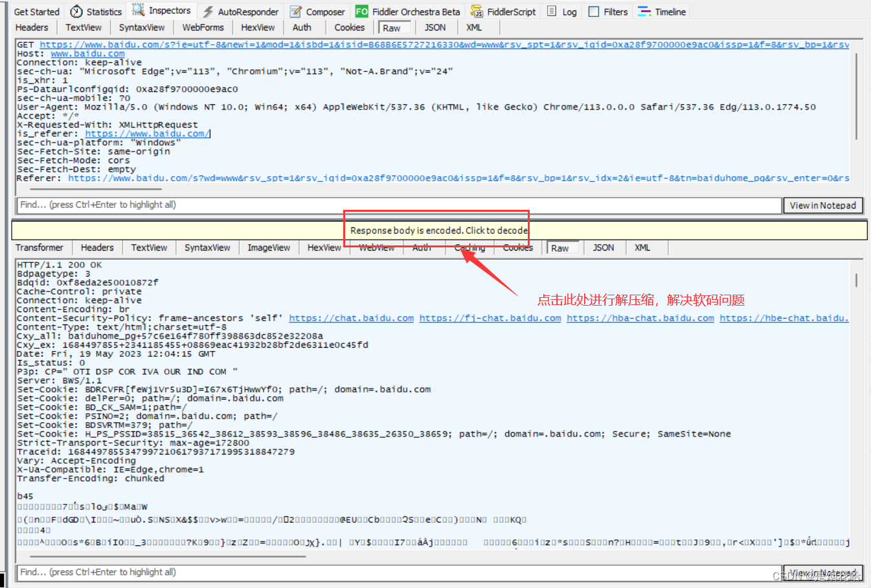Click 'Strict-Transport-Security: max-age=172800' line
Viewport: 871px width, 588px height.
(x=133, y=443)
